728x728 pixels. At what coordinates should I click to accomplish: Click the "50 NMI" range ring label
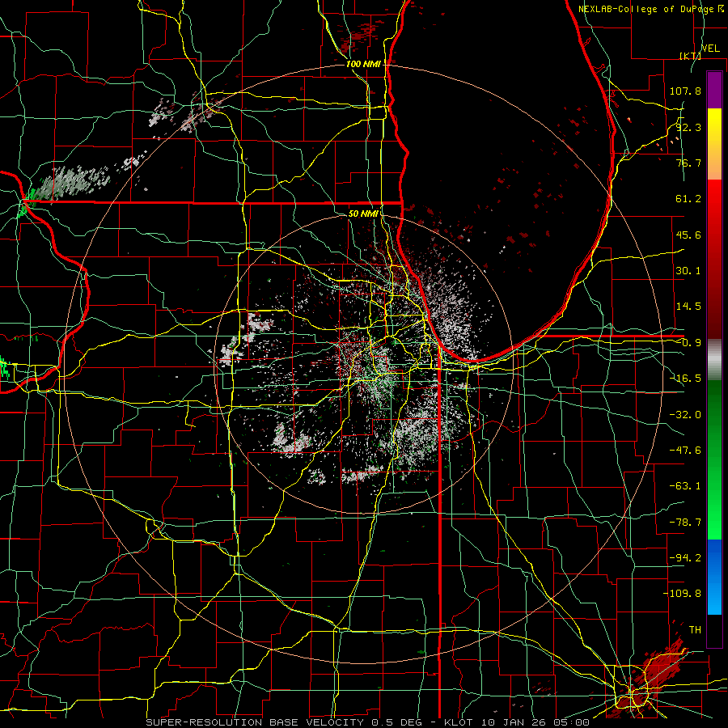coord(363,214)
